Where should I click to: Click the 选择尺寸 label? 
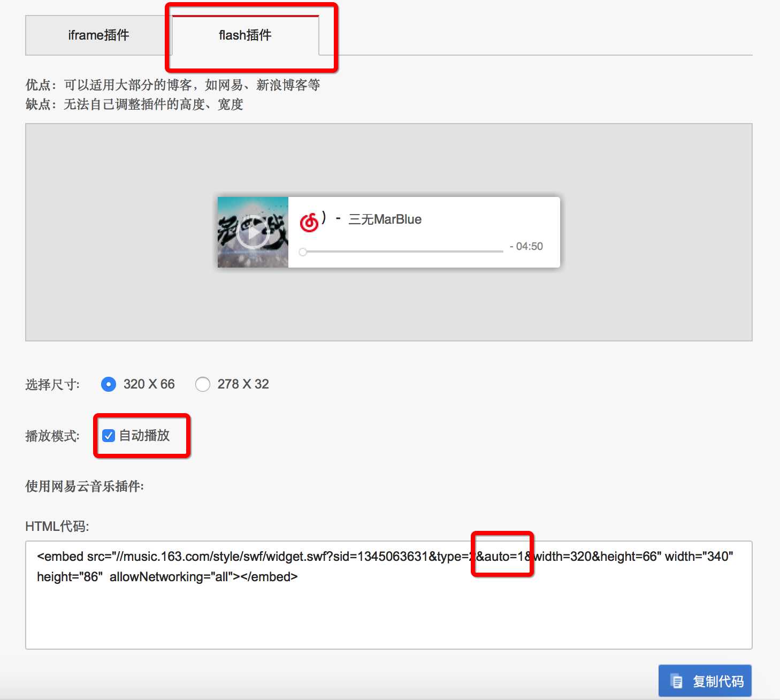pyautogui.click(x=52, y=385)
